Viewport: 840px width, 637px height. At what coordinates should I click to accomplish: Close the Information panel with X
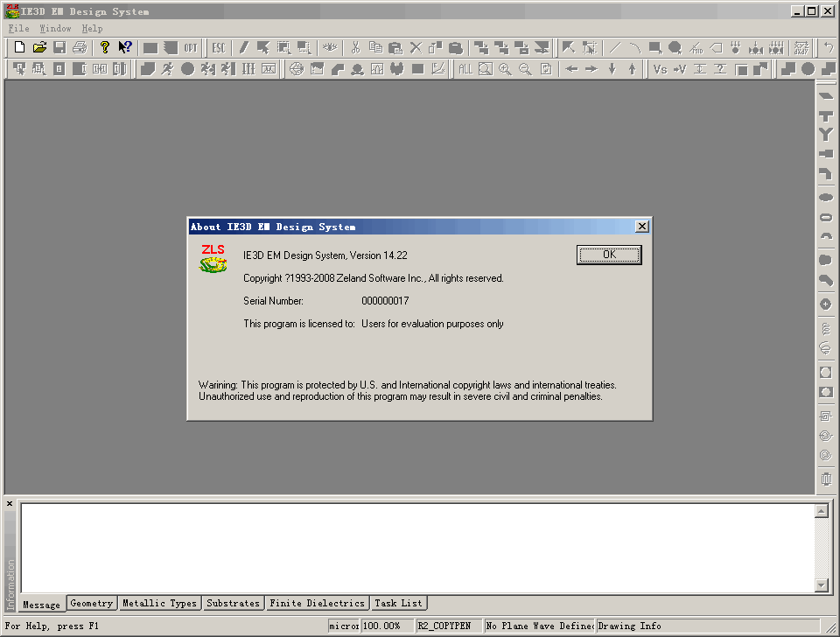pos(10,504)
